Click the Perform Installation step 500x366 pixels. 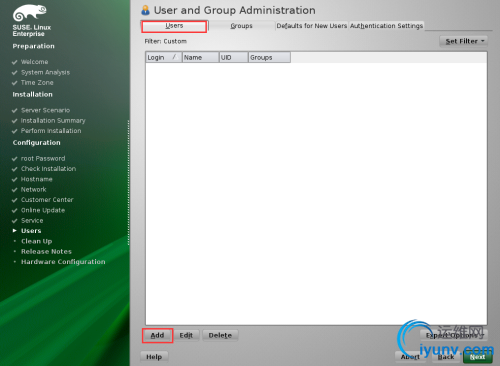pyautogui.click(x=51, y=131)
